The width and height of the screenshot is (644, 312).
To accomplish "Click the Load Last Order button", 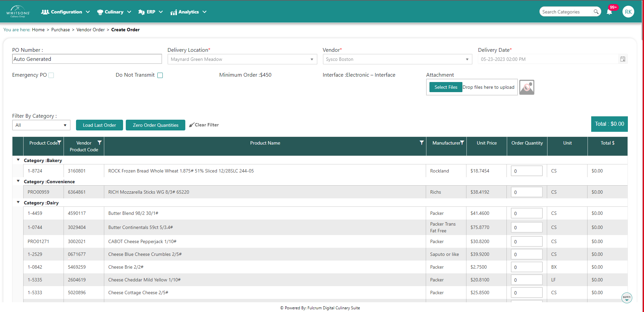I will coord(99,125).
